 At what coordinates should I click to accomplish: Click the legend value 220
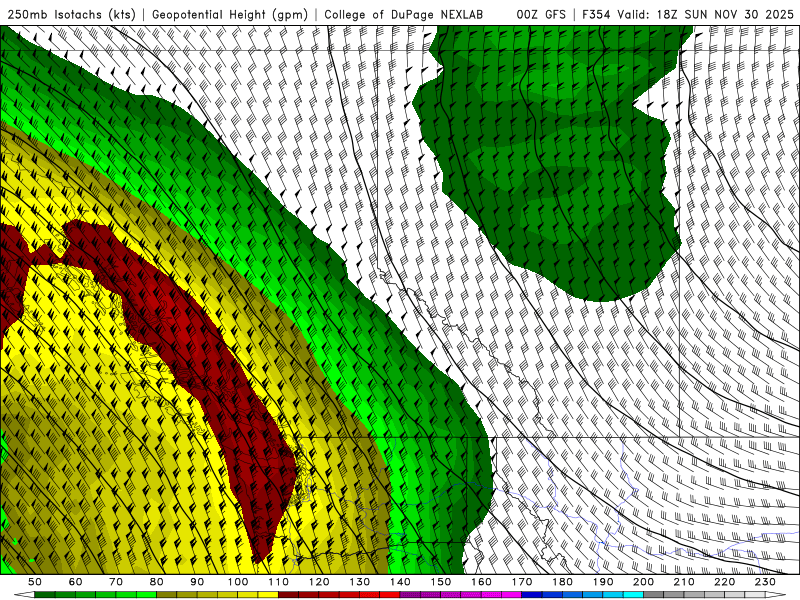[x=724, y=582]
